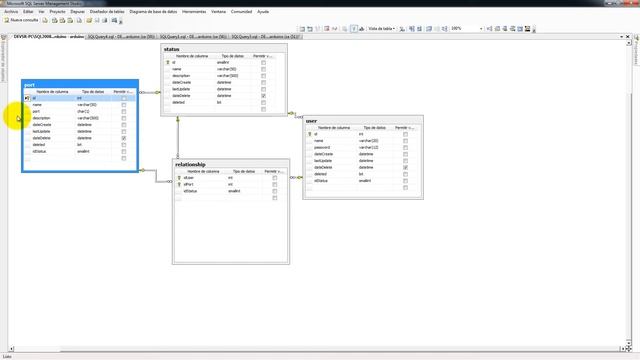The width and height of the screenshot is (640, 360).
Task: Expand the Explorador de objetos side tab
Action: pos(4,57)
